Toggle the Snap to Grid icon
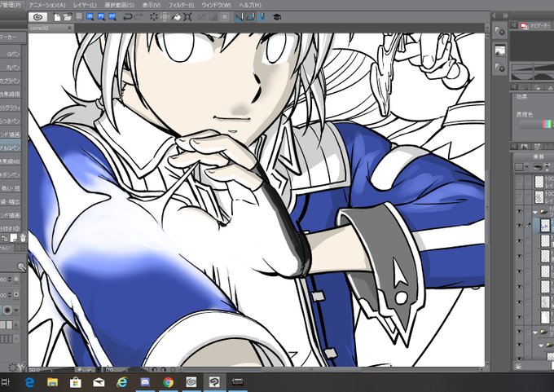The width and height of the screenshot is (554, 392). tap(262, 16)
